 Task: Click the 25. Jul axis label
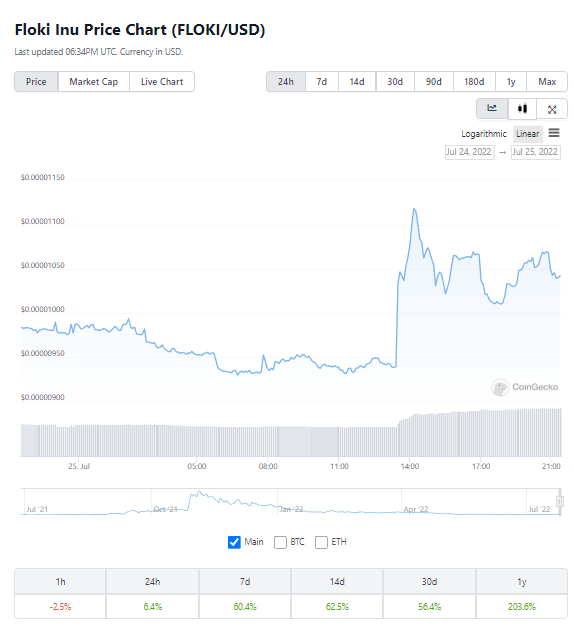pyautogui.click(x=79, y=467)
